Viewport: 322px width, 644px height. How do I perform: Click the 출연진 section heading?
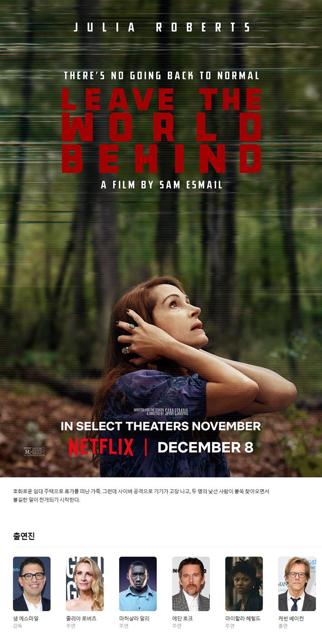[x=24, y=536]
